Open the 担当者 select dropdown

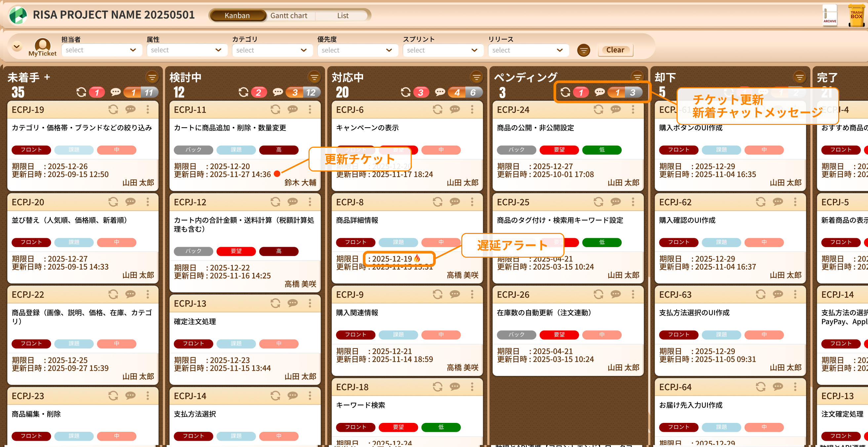tap(101, 50)
